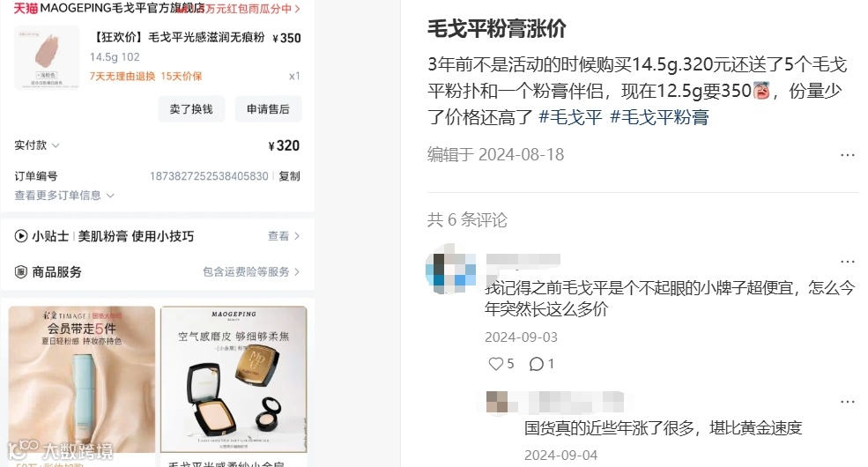Copy the order number with 复制

point(290,176)
